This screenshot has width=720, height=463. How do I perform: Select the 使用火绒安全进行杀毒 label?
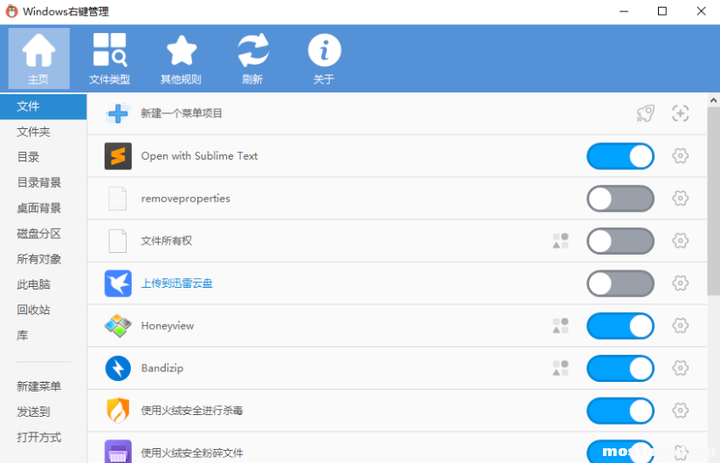pyautogui.click(x=192, y=411)
